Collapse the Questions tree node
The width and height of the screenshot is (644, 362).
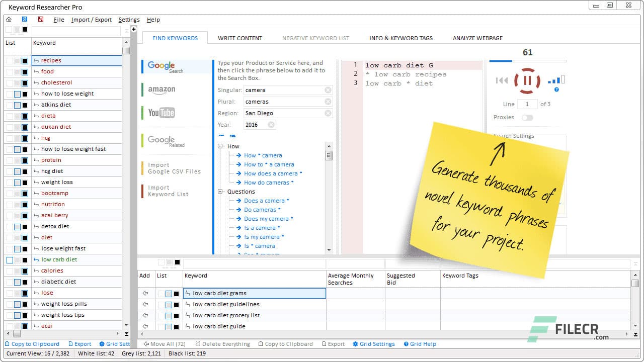click(220, 192)
